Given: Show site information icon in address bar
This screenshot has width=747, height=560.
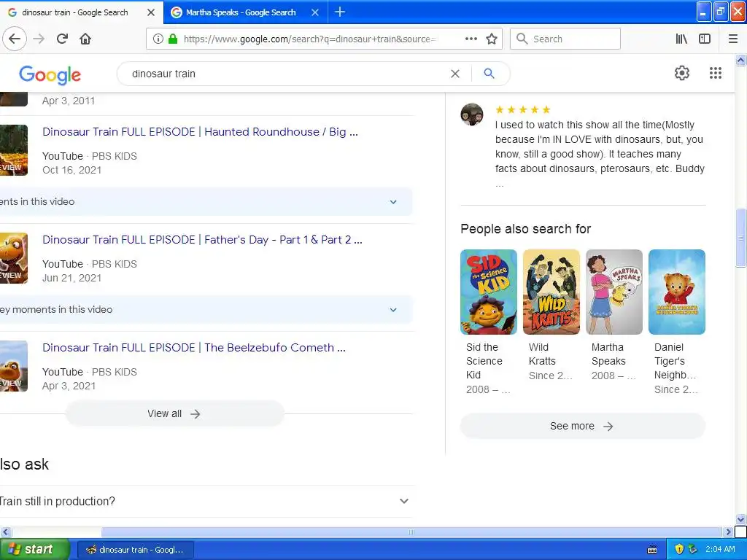Looking at the screenshot, I should [x=158, y=39].
